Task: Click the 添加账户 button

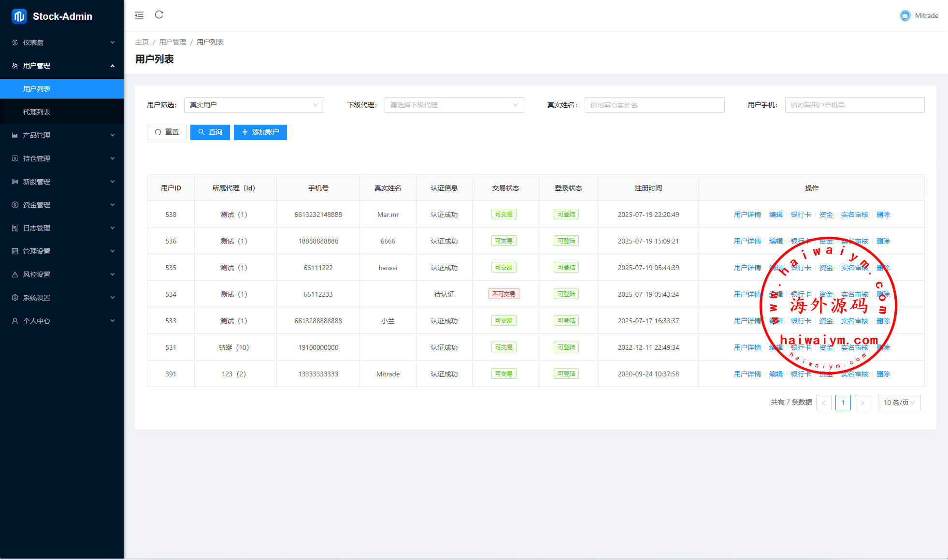Action: (260, 132)
